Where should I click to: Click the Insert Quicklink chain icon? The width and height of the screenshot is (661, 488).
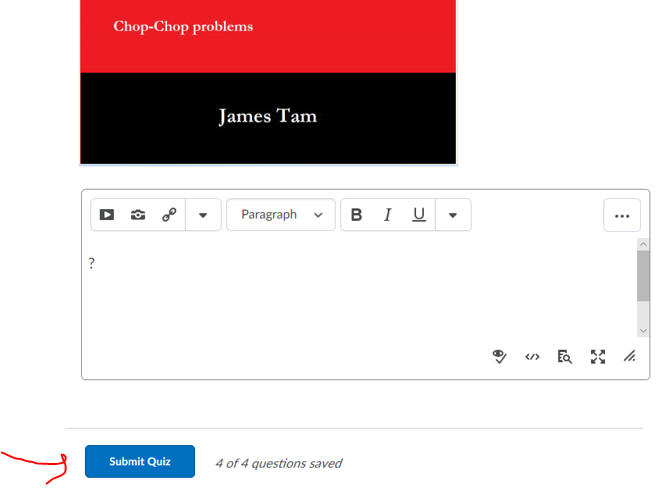click(169, 215)
